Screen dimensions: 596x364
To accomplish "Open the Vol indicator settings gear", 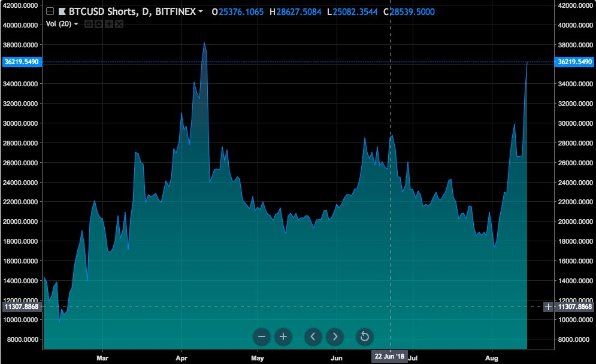I will 98,25.
